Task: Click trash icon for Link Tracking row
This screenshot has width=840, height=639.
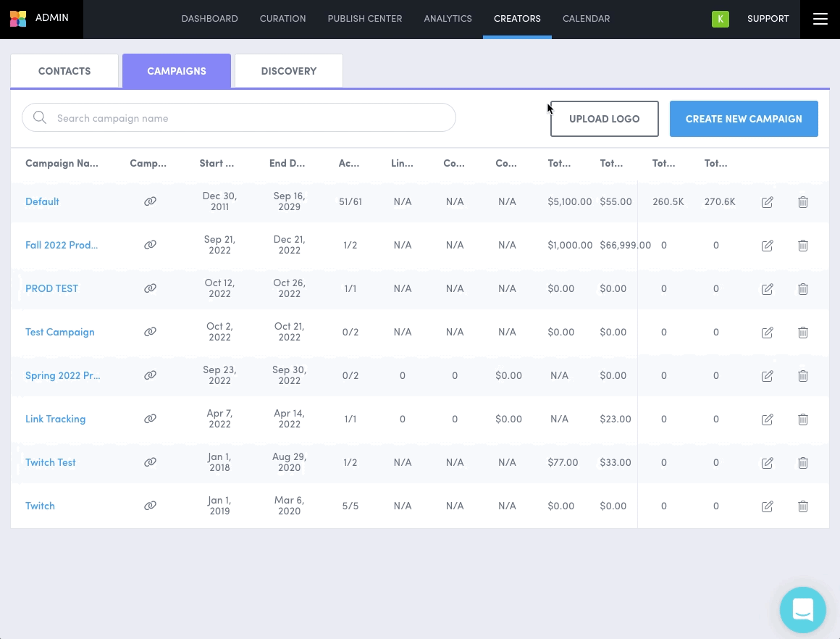Action: coord(802,419)
